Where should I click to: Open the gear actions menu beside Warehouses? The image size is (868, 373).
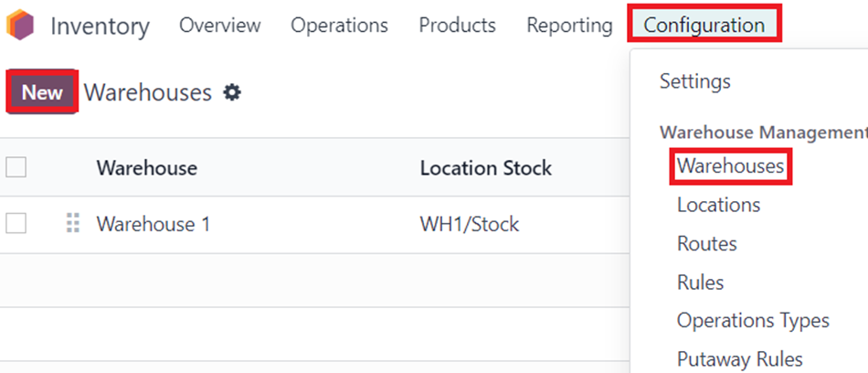pyautogui.click(x=232, y=92)
